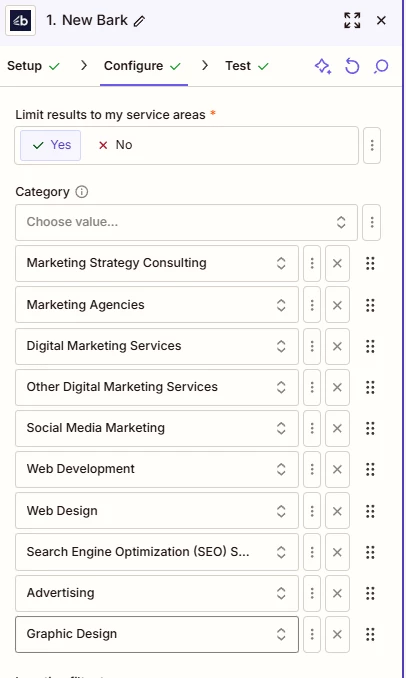Click the Bark app logo icon
406x678 pixels.
click(x=20, y=20)
